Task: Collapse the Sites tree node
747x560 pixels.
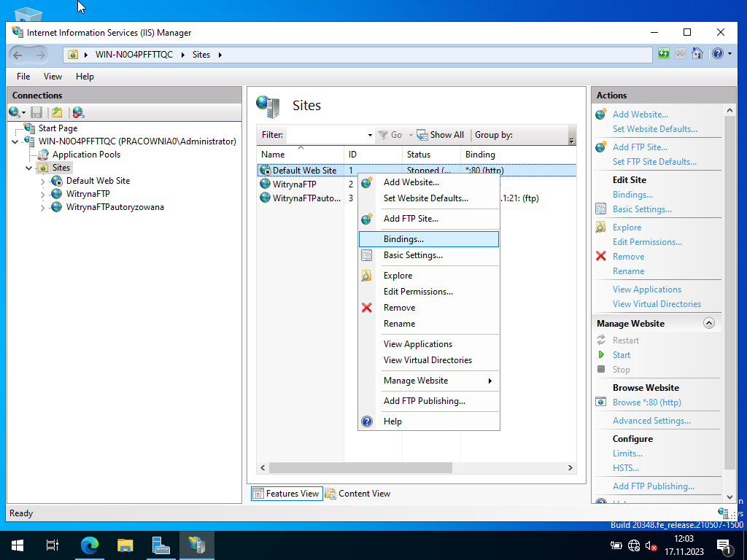Action: [28, 168]
